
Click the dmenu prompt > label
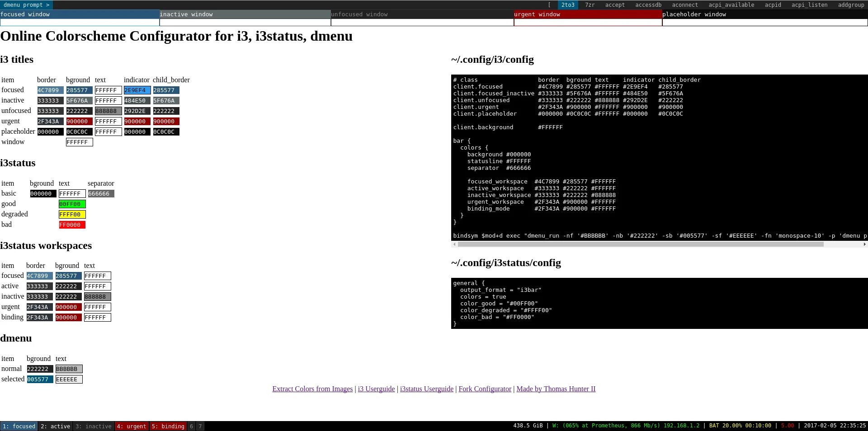tap(26, 5)
